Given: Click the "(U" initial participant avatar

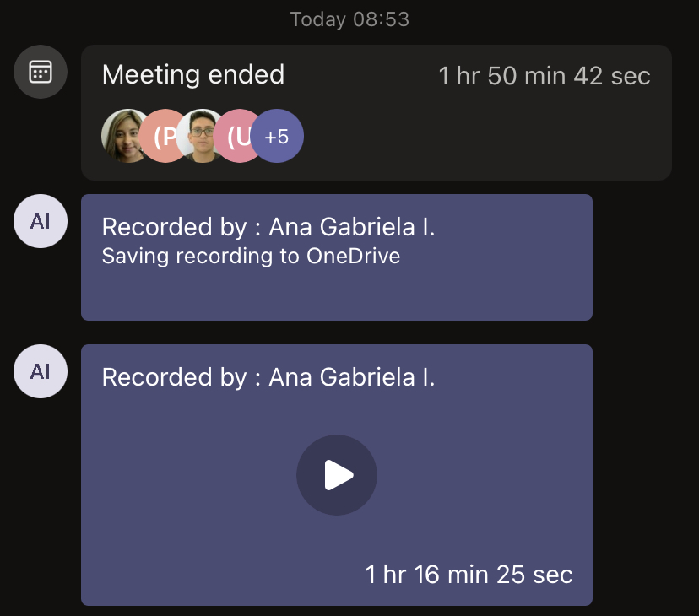Looking at the screenshot, I should tap(237, 136).
